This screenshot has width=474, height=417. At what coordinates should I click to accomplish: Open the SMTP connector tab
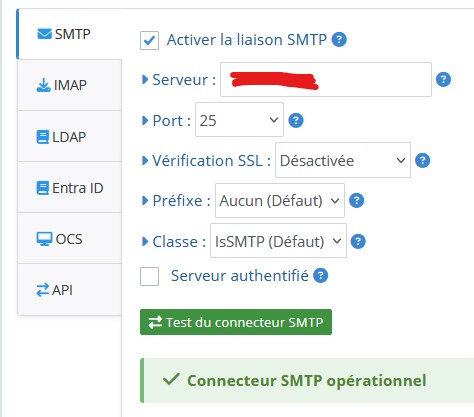(x=69, y=34)
